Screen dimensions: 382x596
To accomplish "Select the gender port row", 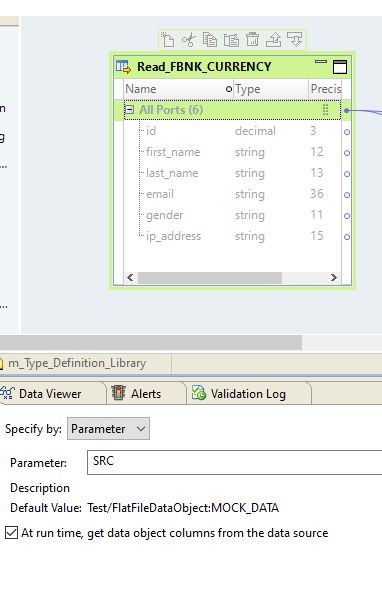I will [x=232, y=215].
